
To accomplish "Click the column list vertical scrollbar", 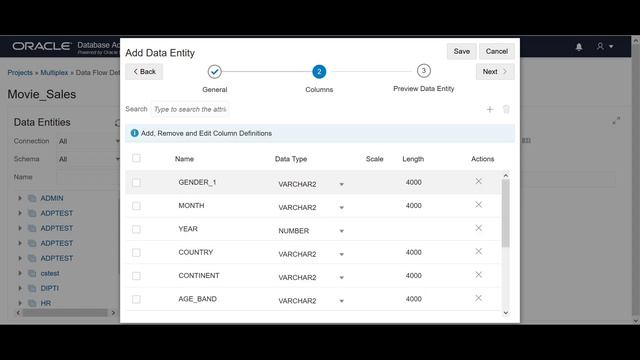I will (506, 213).
